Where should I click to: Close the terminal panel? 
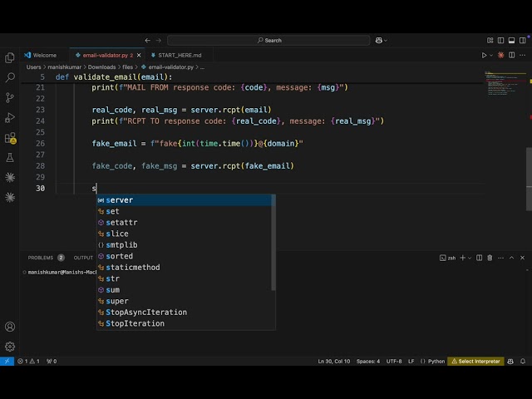click(523, 258)
